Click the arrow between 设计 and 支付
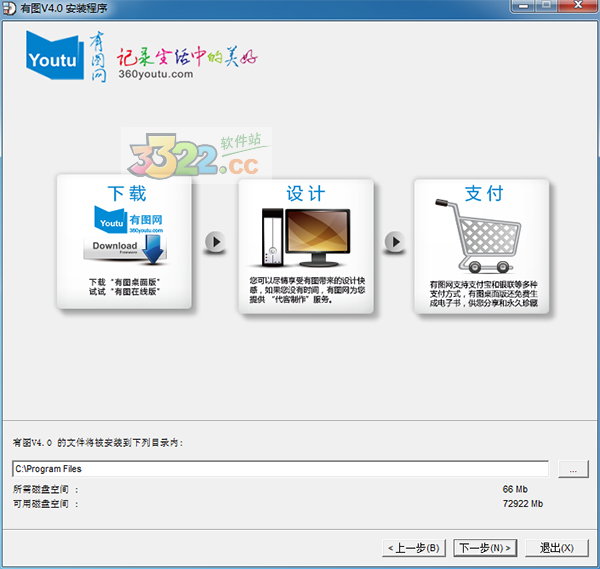Screen dimensions: 600x569 395,242
